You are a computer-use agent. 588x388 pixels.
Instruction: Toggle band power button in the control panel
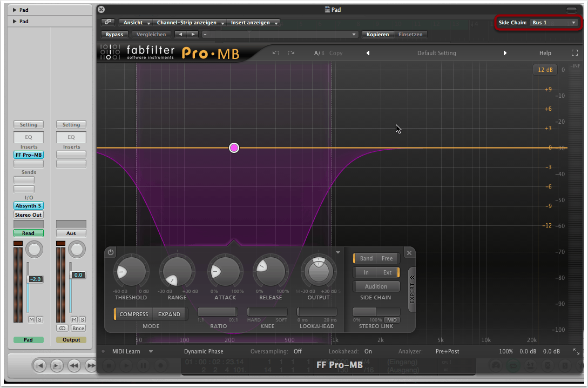[111, 252]
